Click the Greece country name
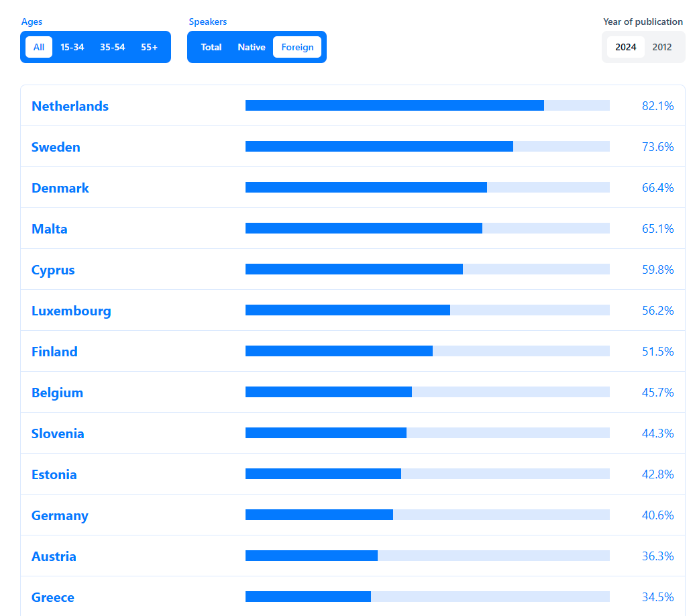The width and height of the screenshot is (697, 616). 53,597
